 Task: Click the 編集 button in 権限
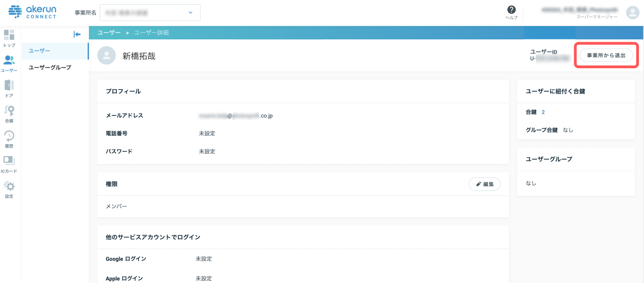pyautogui.click(x=484, y=184)
